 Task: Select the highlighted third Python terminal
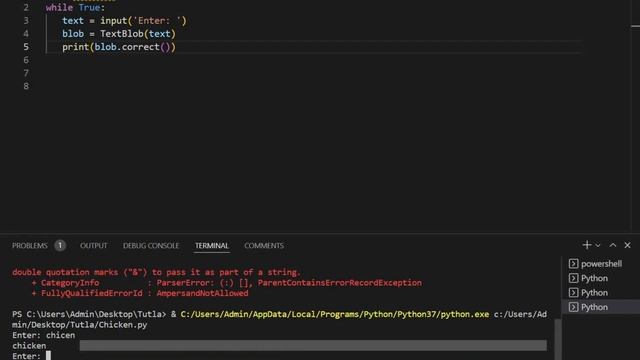pyautogui.click(x=601, y=307)
